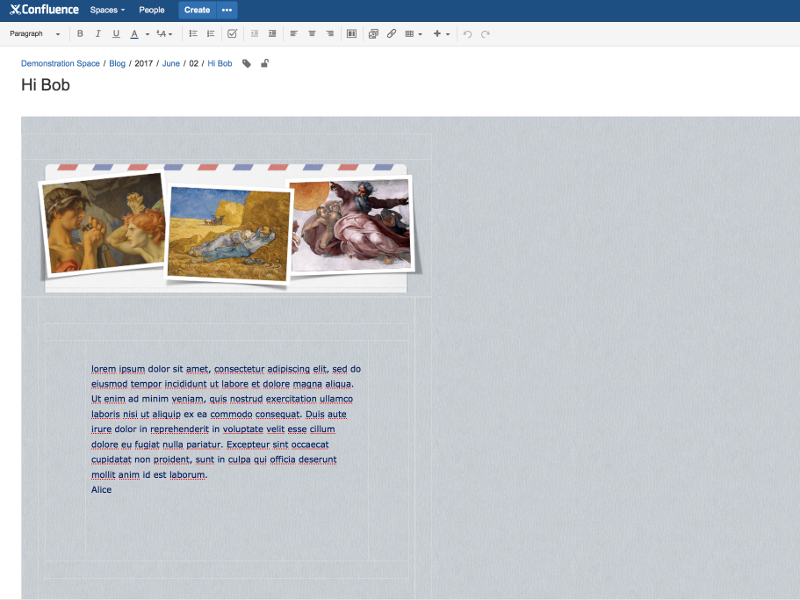The height and width of the screenshot is (600, 800).
Task: Open the create-from-template ellipsis button
Action: click(x=227, y=10)
